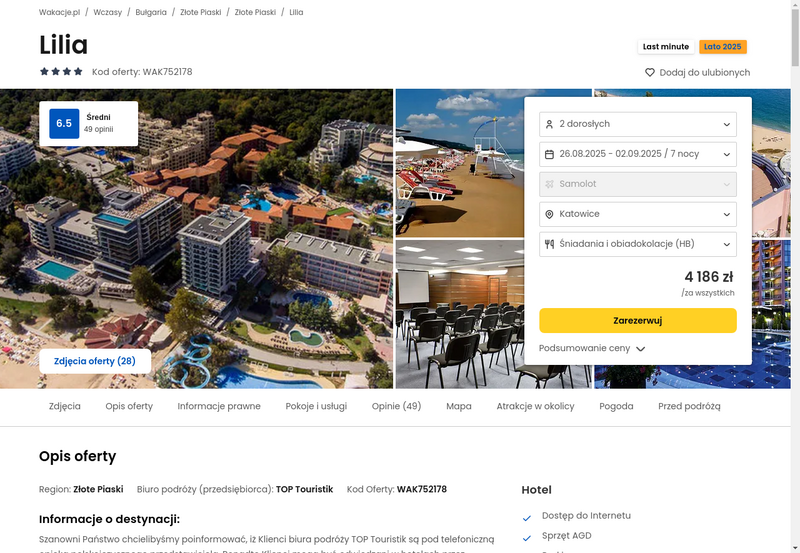800x553 pixels.
Task: Switch to the Opinie (49) tab
Action: [x=396, y=407]
